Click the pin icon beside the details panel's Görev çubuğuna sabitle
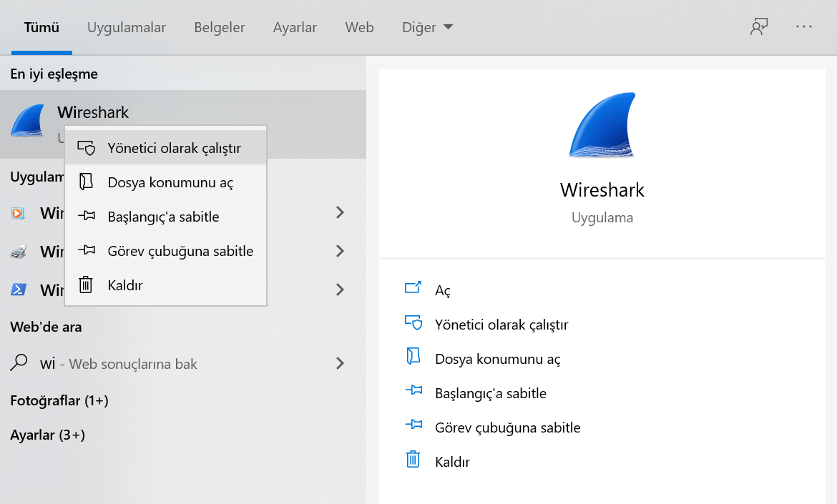The width and height of the screenshot is (837, 504). click(x=413, y=425)
